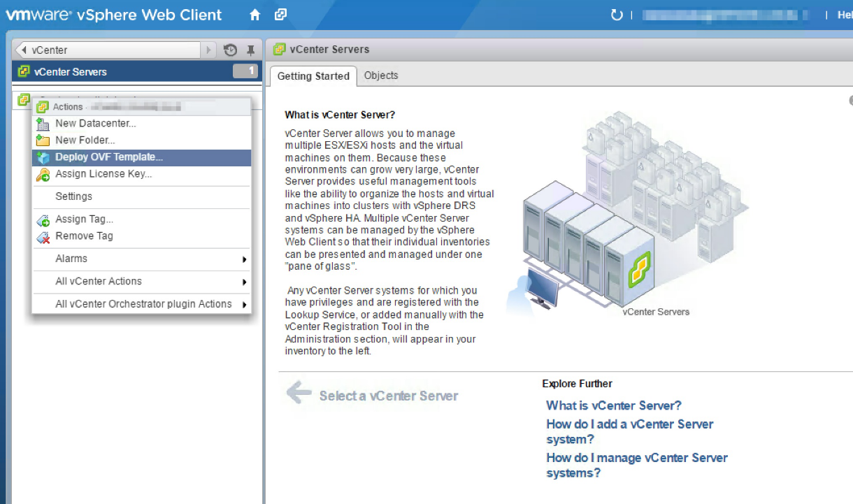The width and height of the screenshot is (853, 504).
Task: Click vCenter Servers icon in navigator header
Action: point(24,71)
